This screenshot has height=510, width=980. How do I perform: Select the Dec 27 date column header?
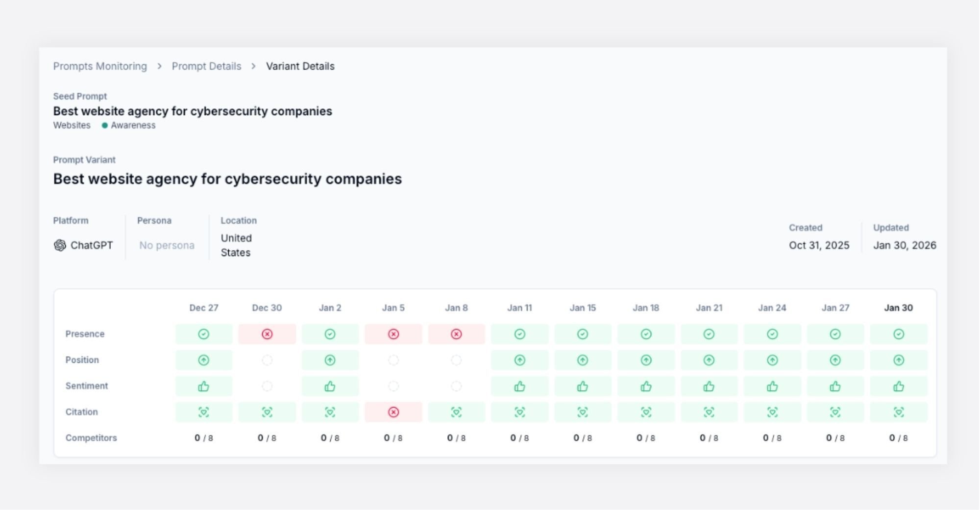click(x=204, y=308)
